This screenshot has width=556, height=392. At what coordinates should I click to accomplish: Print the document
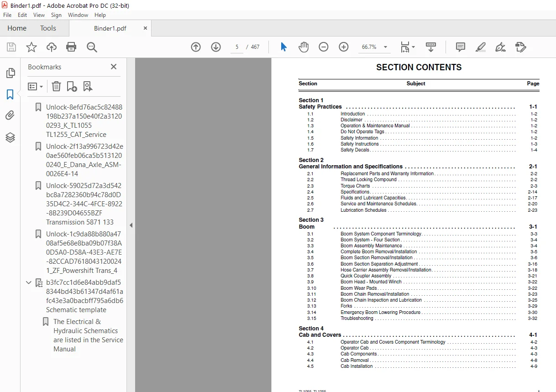click(x=71, y=47)
